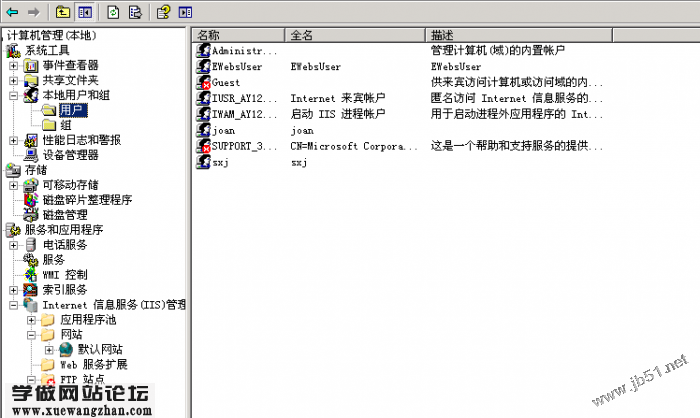Viewport: 700px width, 418px height.
Task: Open the Help toolbar icon
Action: (x=163, y=12)
